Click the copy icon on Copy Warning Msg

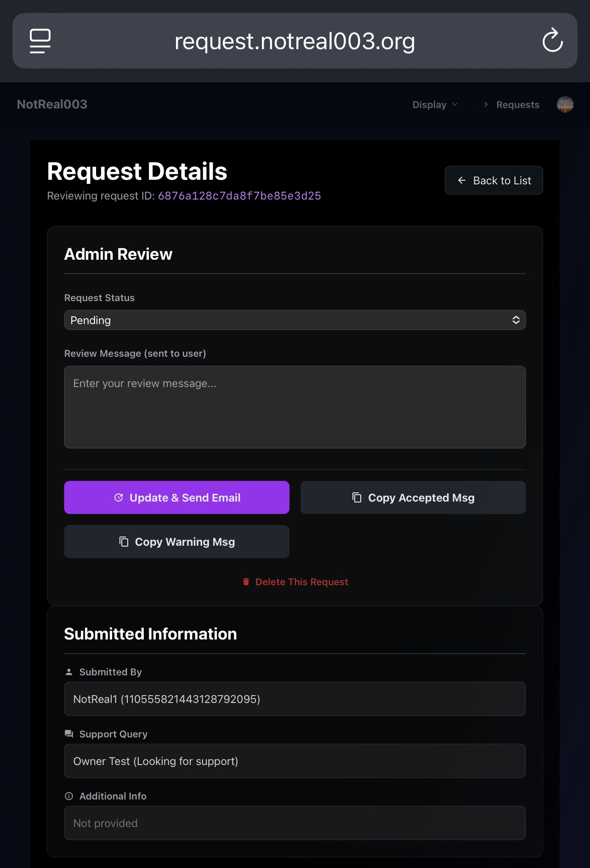124,541
